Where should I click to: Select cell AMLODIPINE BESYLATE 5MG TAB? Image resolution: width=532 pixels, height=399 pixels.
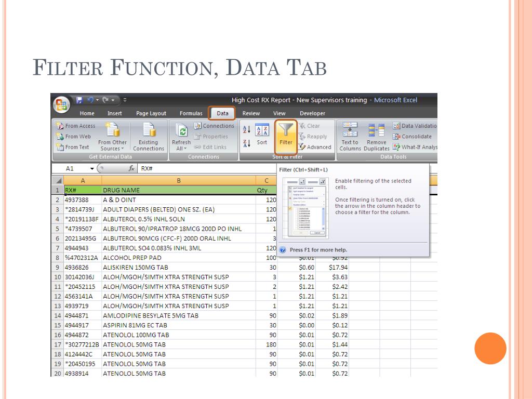[179, 315]
